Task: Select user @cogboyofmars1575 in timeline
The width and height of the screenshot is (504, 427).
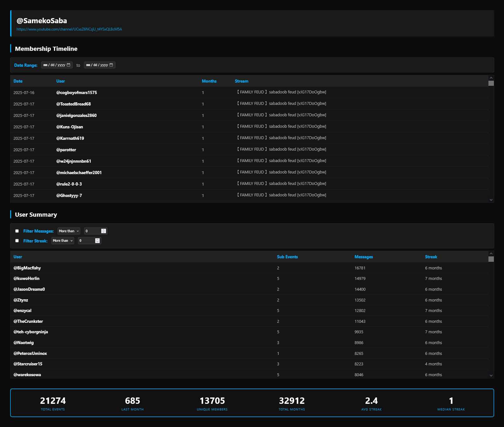Action: 76,92
